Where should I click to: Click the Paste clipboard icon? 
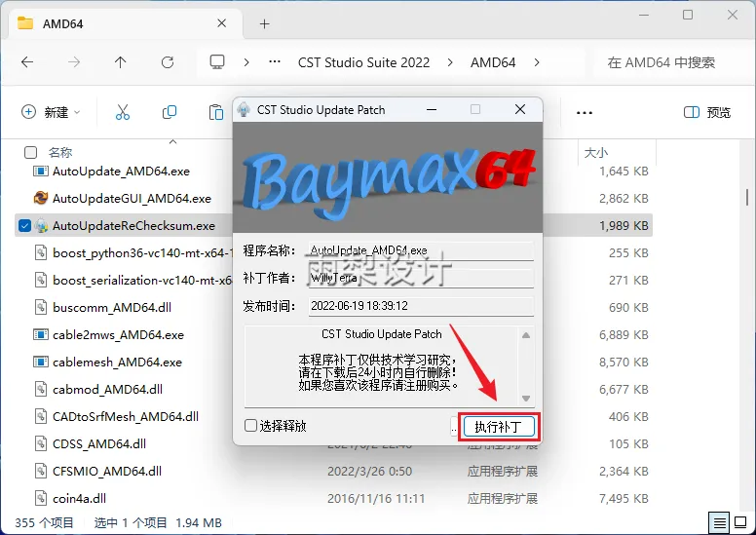[x=216, y=112]
